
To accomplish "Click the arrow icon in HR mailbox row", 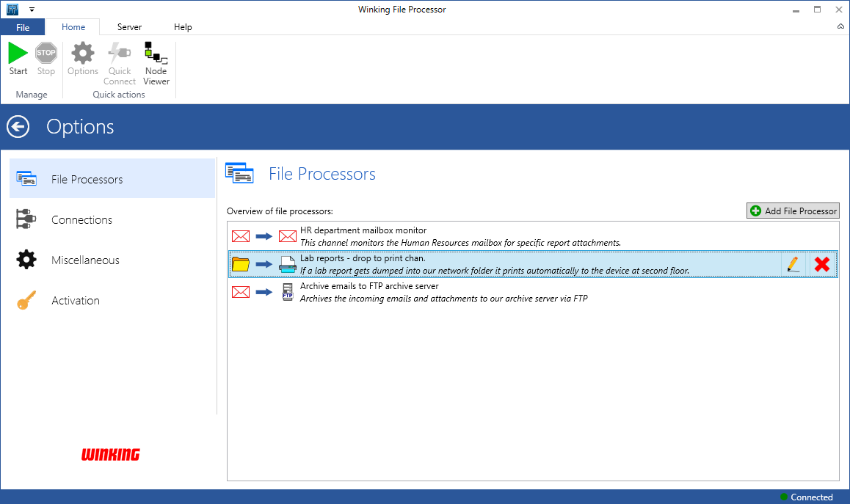I will 264,236.
